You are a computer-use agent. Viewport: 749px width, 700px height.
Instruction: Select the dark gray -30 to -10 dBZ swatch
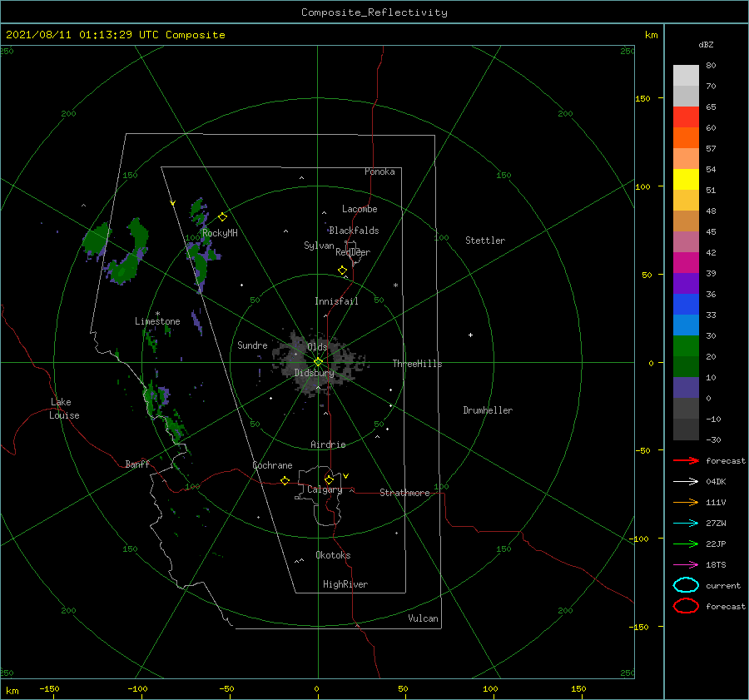click(686, 429)
